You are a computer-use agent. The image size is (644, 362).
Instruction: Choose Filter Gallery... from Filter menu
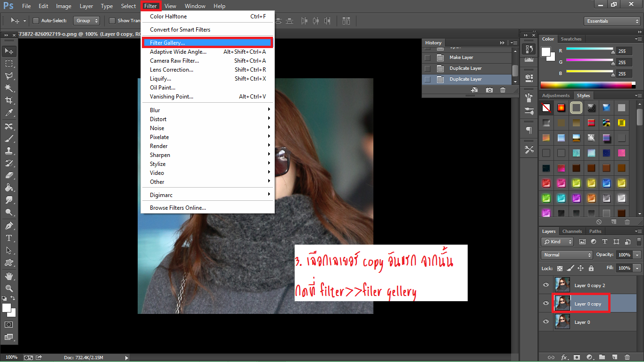coord(207,43)
